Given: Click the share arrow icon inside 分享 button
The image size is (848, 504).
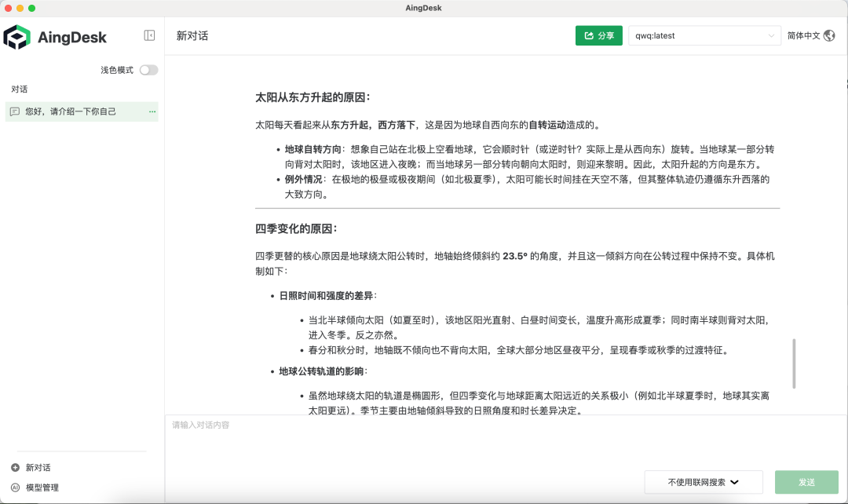Looking at the screenshot, I should coord(589,35).
